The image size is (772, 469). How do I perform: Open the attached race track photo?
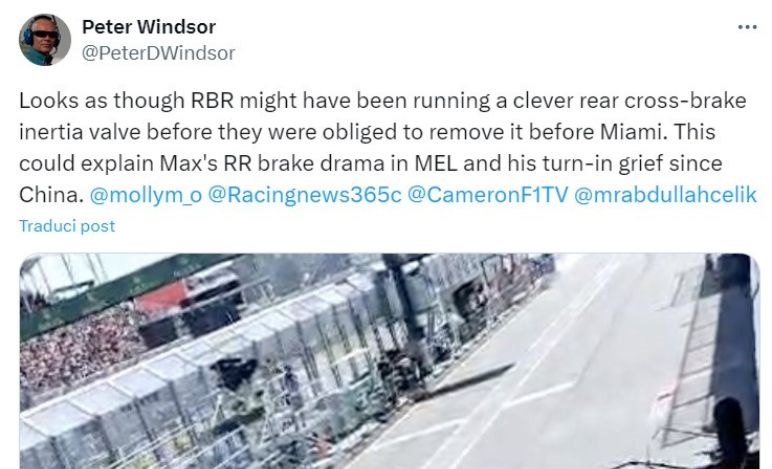click(x=389, y=361)
